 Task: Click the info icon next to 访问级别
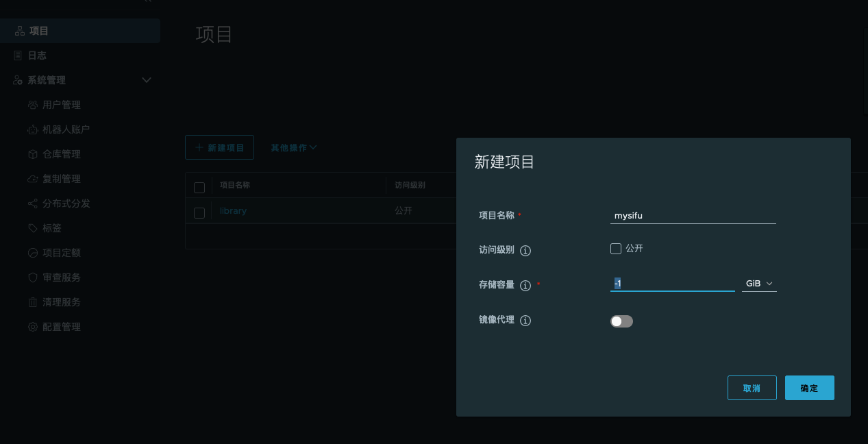click(x=525, y=251)
